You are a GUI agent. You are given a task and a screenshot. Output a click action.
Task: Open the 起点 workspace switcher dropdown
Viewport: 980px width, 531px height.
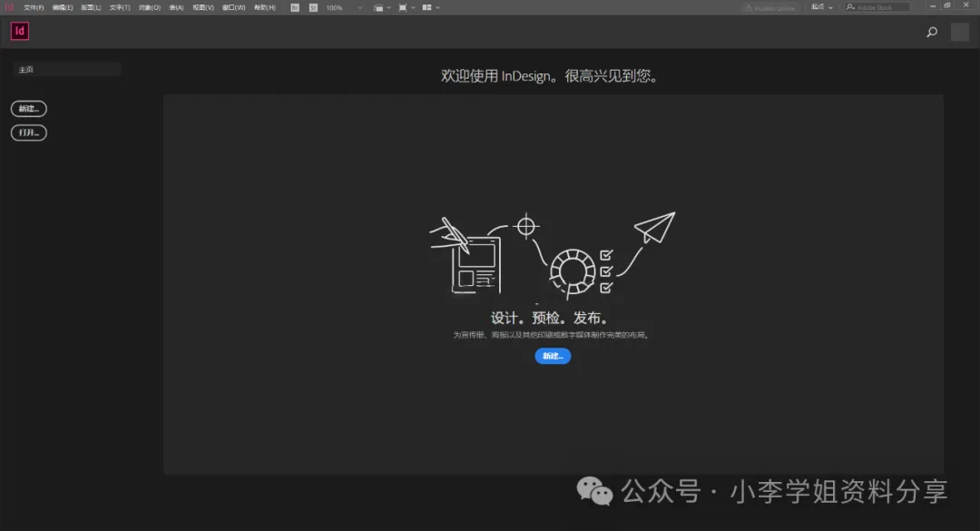coord(822,7)
